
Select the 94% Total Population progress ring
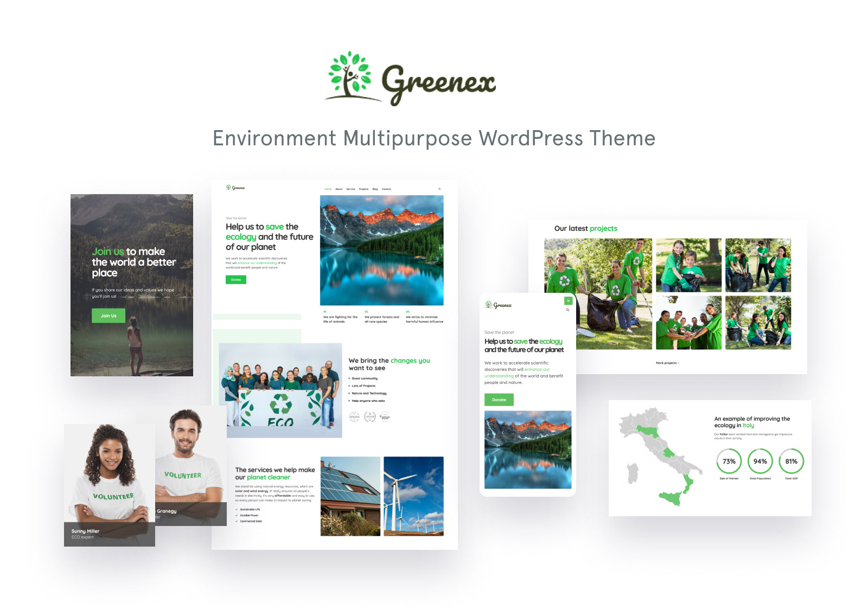[x=760, y=461]
